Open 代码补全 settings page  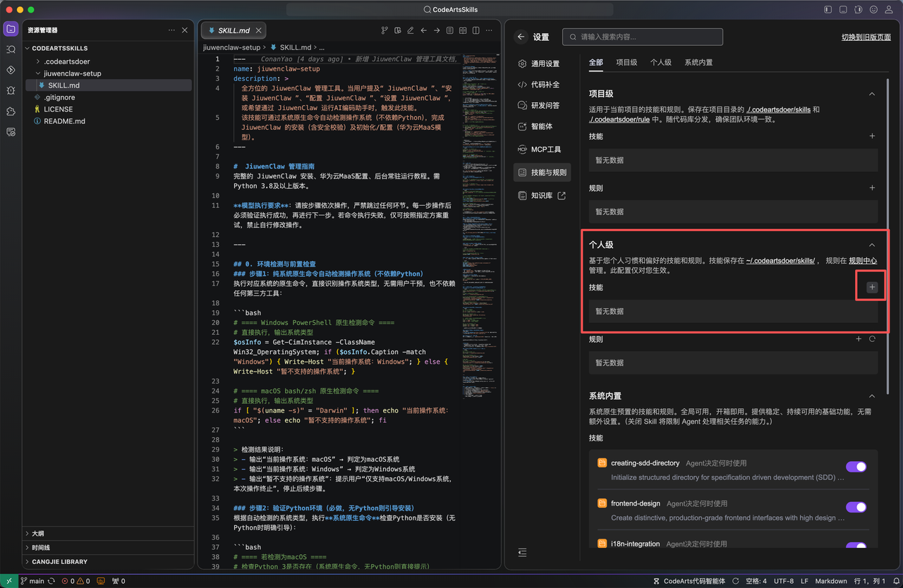point(543,85)
